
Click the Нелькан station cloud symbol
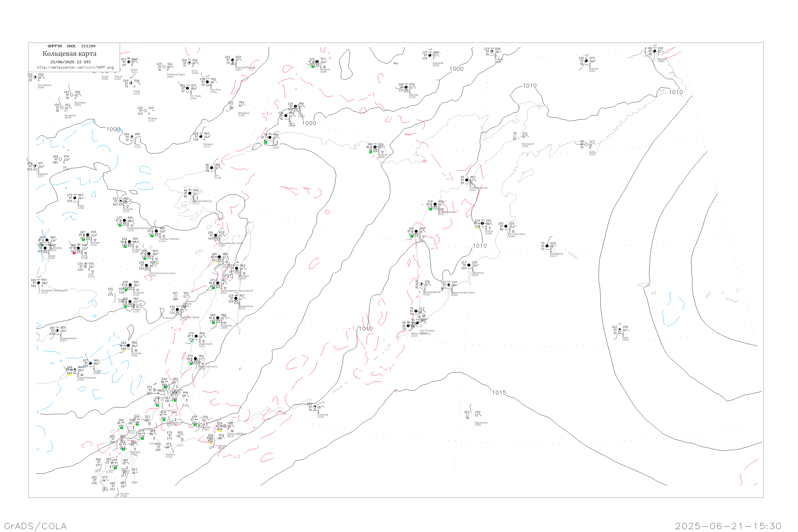[x=201, y=136]
